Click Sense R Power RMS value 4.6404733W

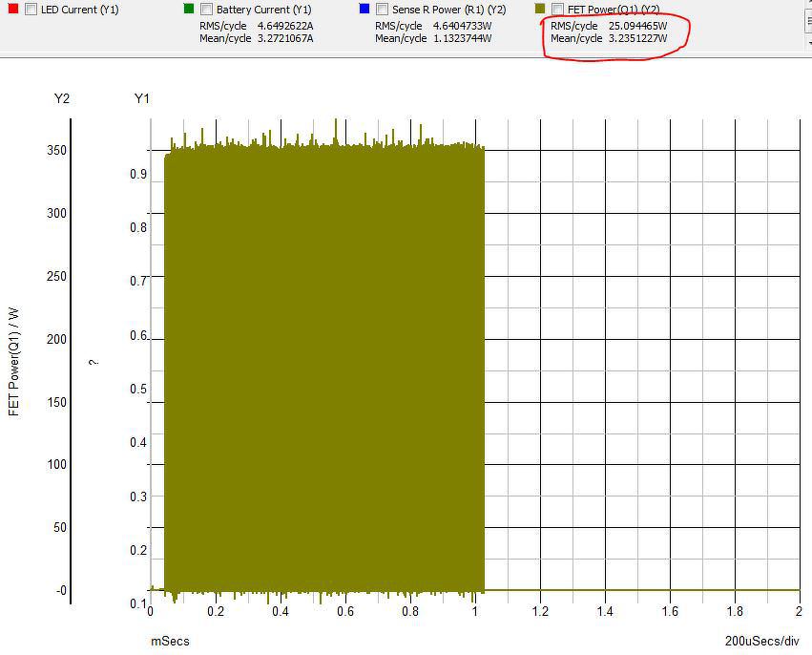click(x=463, y=26)
